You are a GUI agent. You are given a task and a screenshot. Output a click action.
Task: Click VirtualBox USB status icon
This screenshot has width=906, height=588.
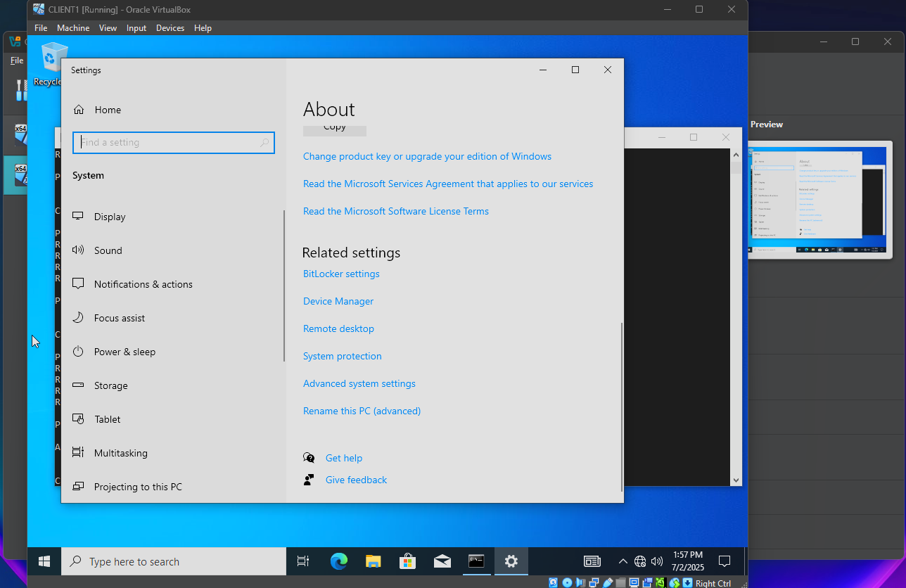pyautogui.click(x=608, y=583)
